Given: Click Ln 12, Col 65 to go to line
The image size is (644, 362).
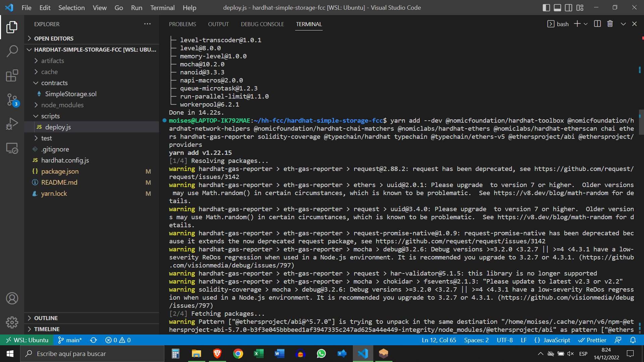Looking at the screenshot, I should [x=439, y=340].
